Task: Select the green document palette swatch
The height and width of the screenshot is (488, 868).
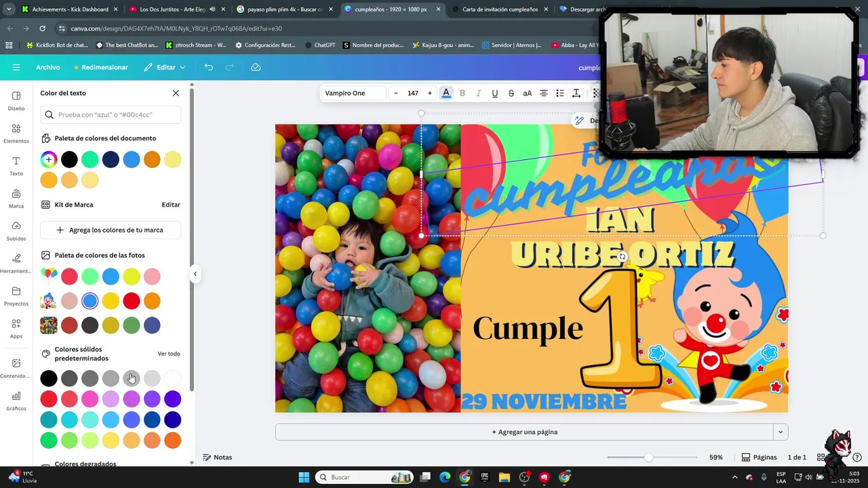Action: 90,159
